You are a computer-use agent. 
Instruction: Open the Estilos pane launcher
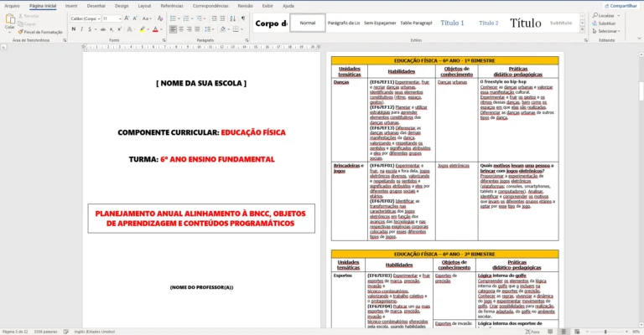coord(586,40)
